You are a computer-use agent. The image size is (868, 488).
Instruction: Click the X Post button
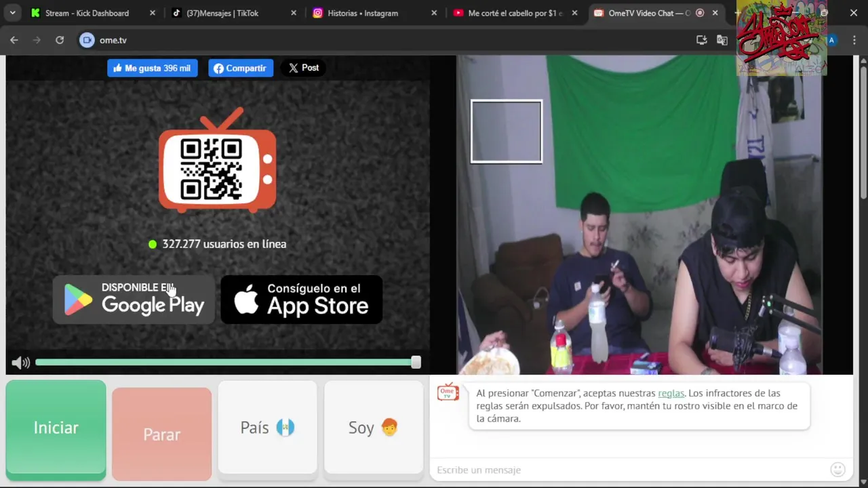303,68
